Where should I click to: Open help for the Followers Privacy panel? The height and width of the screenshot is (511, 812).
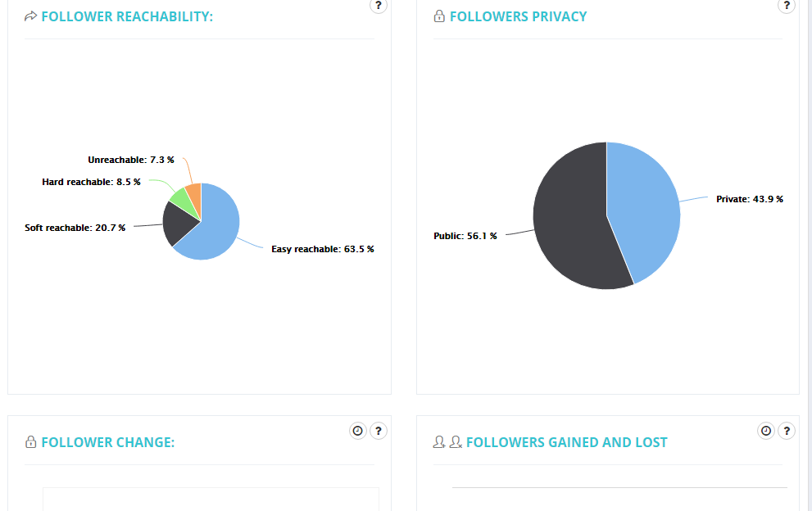(x=787, y=7)
